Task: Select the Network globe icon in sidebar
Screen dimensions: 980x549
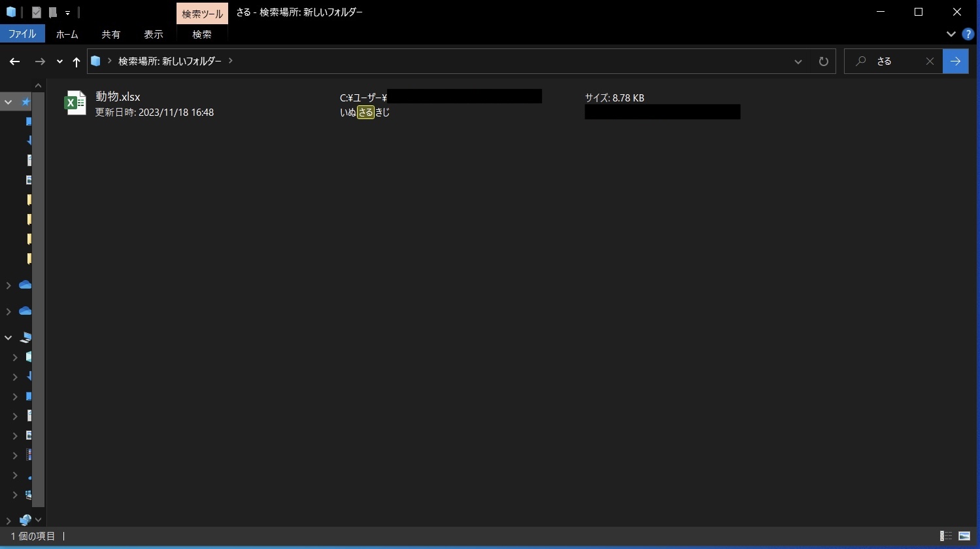Action: click(25, 520)
